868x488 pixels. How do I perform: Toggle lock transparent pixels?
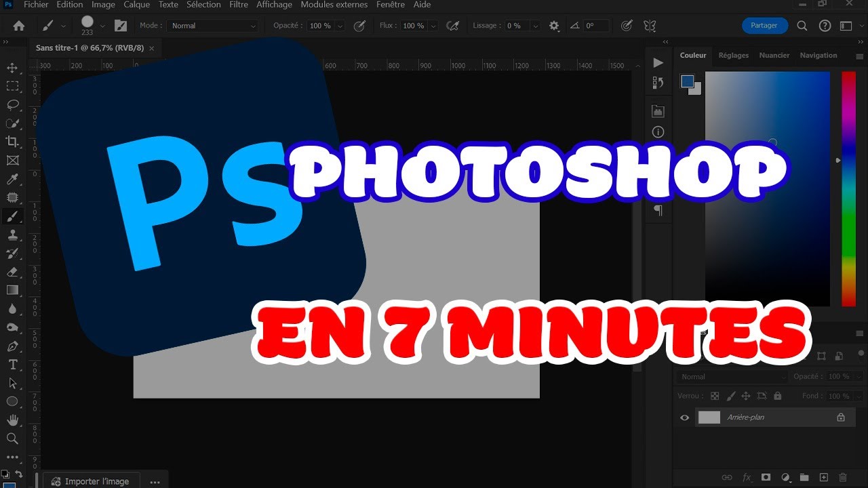coord(715,396)
